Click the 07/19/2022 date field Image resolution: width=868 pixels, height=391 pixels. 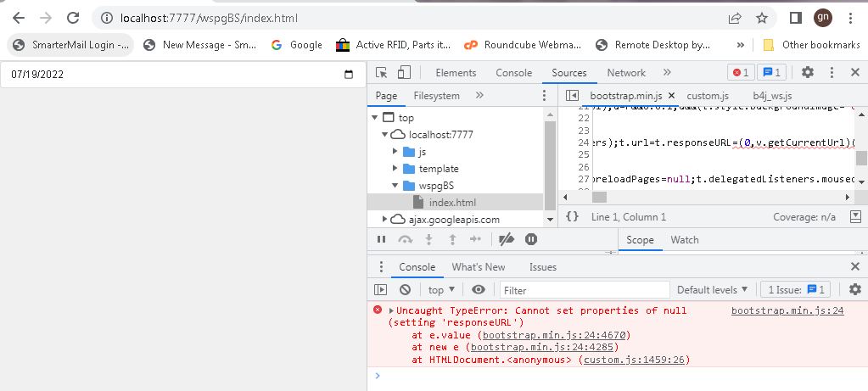tap(182, 74)
